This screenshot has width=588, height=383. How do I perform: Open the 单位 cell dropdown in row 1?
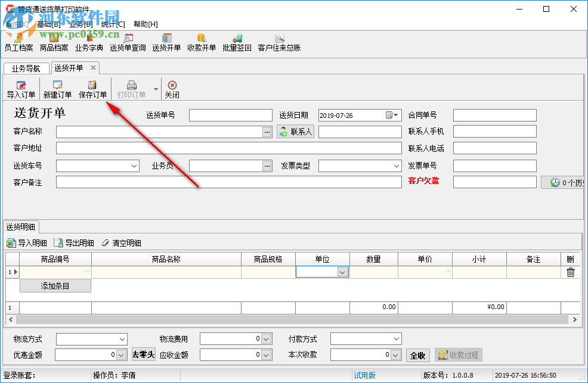coord(342,272)
